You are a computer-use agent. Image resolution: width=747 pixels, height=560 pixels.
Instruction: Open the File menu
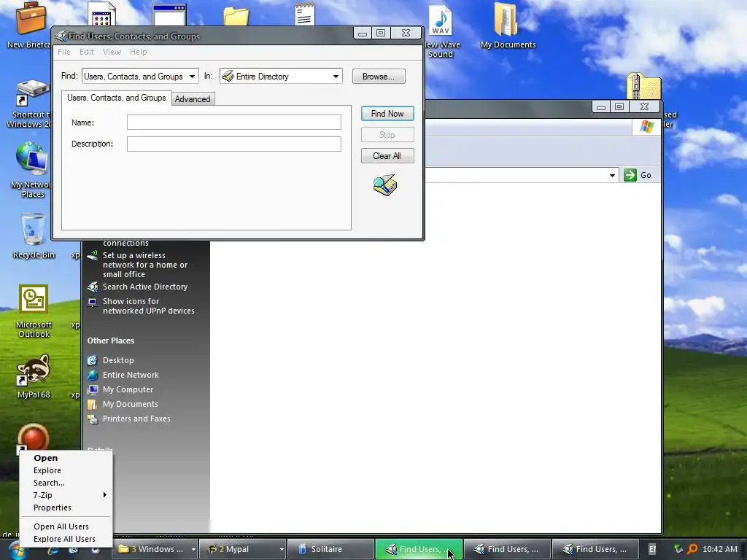pos(64,52)
